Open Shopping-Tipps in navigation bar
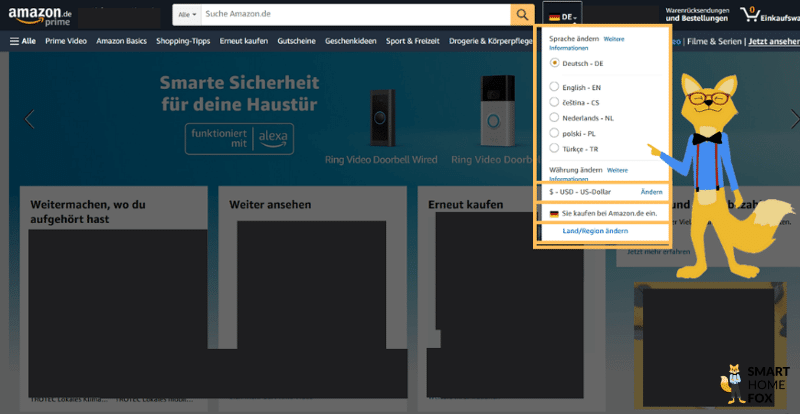Viewport: 800px width, 414px height. tap(183, 41)
